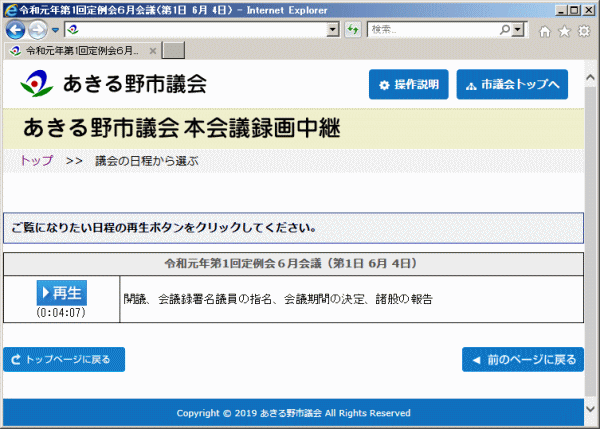Click the scrollbar up arrow
Screen dimensions: 600x429
590,78
